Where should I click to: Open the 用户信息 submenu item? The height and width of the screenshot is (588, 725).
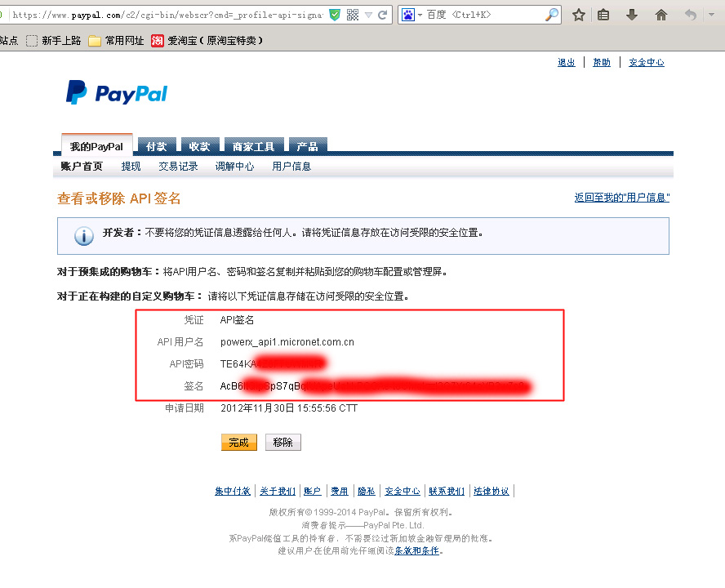pyautogui.click(x=291, y=166)
